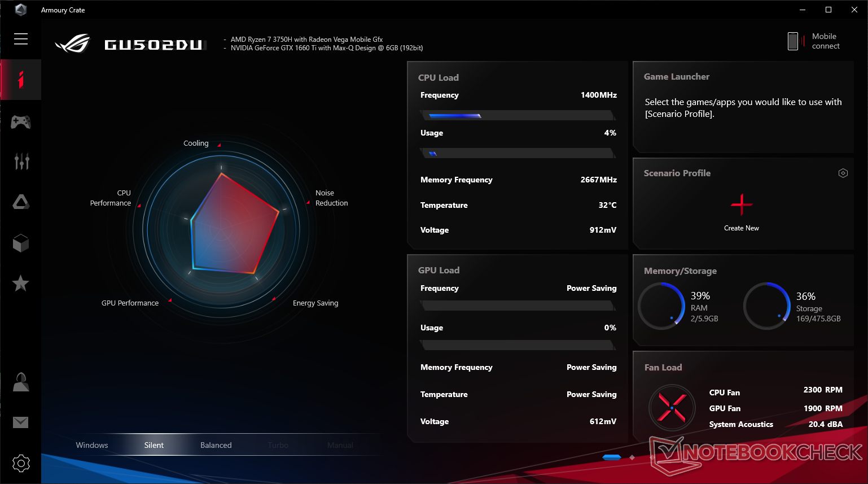
Task: Click the 32°C CPU temperature value
Action: [x=608, y=206]
